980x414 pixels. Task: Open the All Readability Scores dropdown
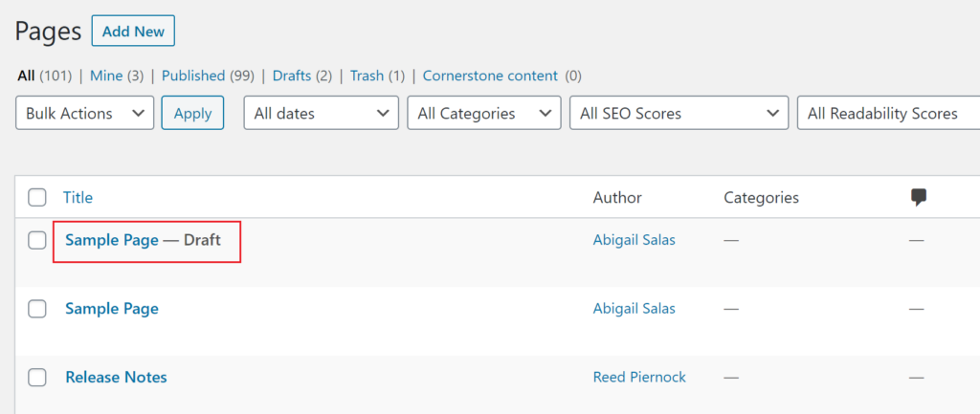(x=889, y=113)
